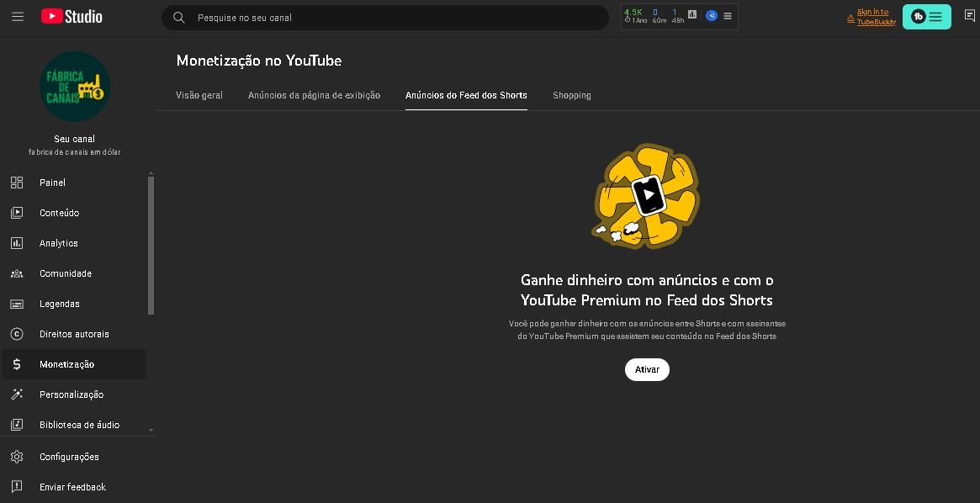Select the Anúncios do Feed dos Shorts tab
980x503 pixels.
[x=466, y=96]
